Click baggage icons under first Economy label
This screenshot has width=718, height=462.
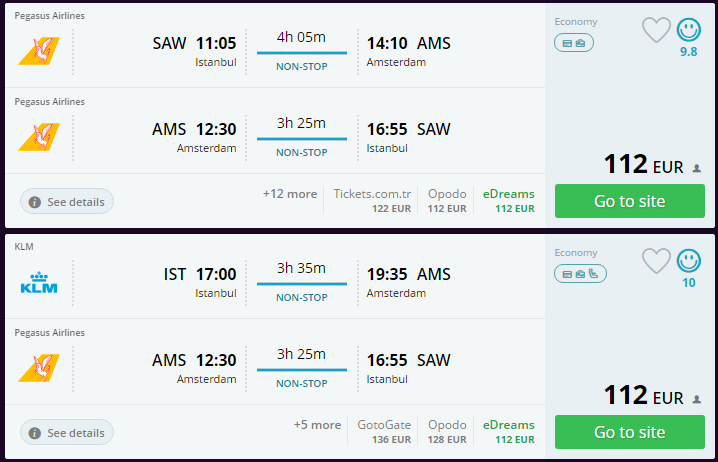tap(574, 43)
